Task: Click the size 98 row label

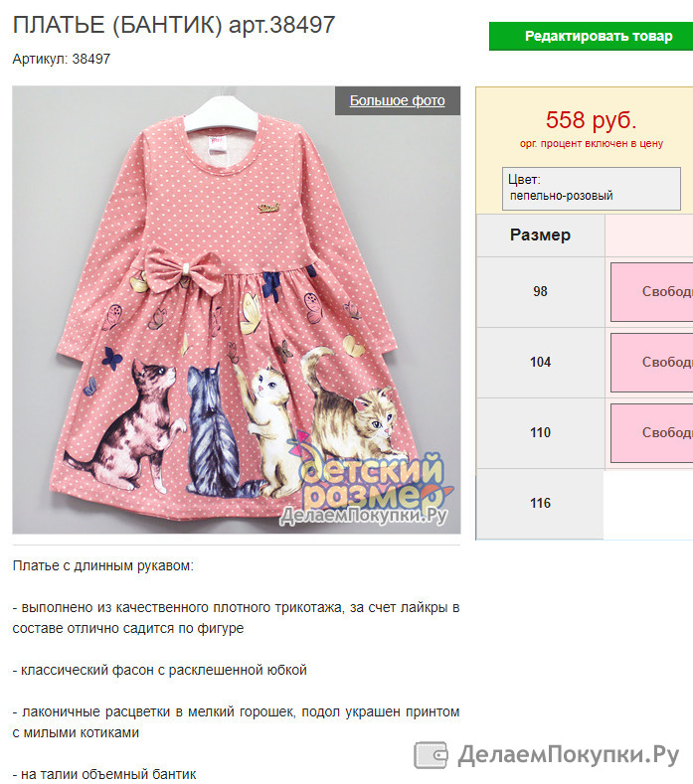Action: click(541, 292)
